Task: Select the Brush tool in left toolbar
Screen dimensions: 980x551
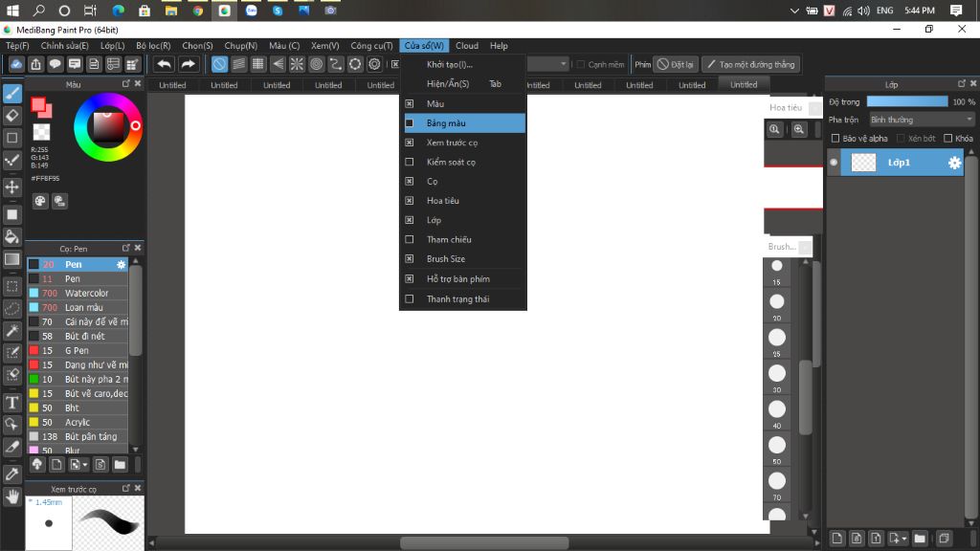Action: [x=11, y=93]
